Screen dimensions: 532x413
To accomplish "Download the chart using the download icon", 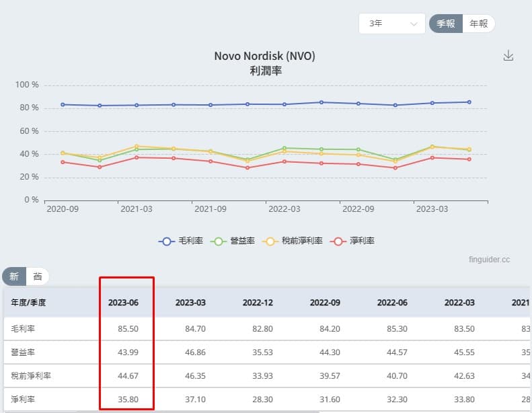I will click(508, 55).
